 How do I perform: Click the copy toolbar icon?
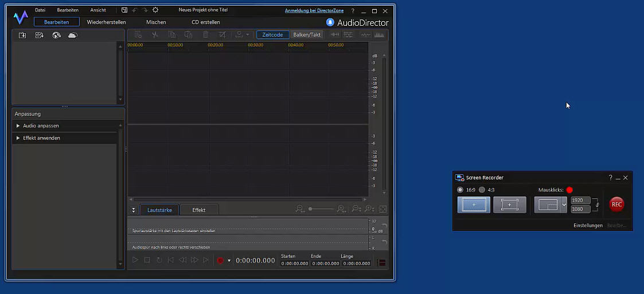(x=171, y=35)
